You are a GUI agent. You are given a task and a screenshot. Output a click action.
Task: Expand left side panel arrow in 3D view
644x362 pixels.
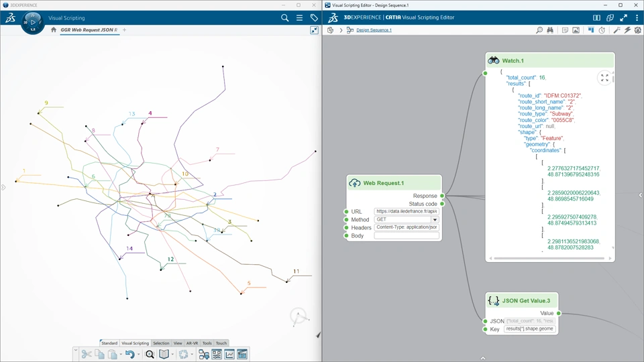(x=3, y=187)
